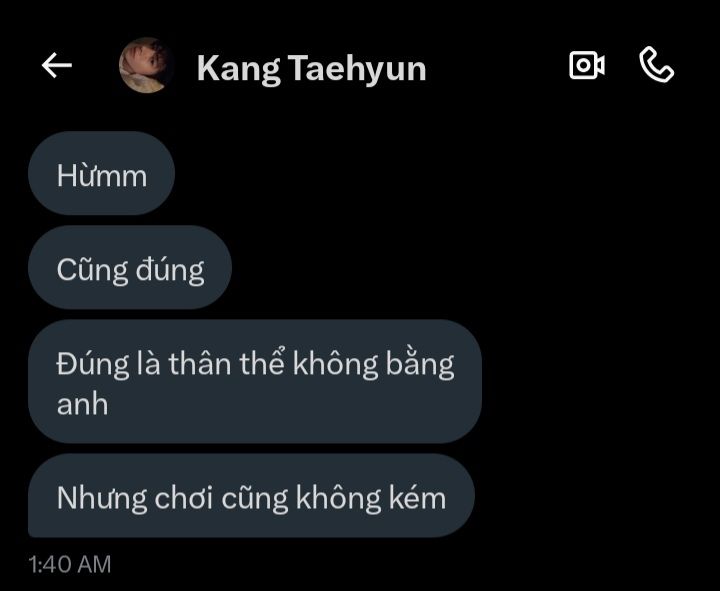This screenshot has height=591, width=720.
Task: Click the word "Taehyun" in the header
Action: coord(357,69)
